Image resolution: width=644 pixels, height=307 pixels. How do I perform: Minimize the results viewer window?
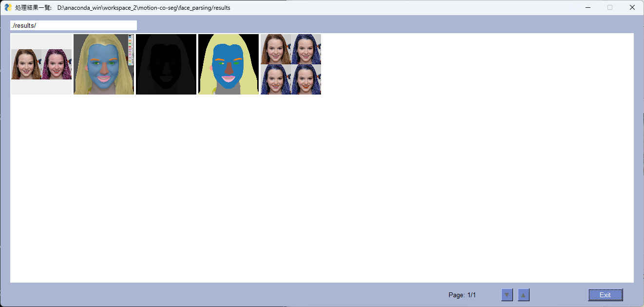point(588,8)
